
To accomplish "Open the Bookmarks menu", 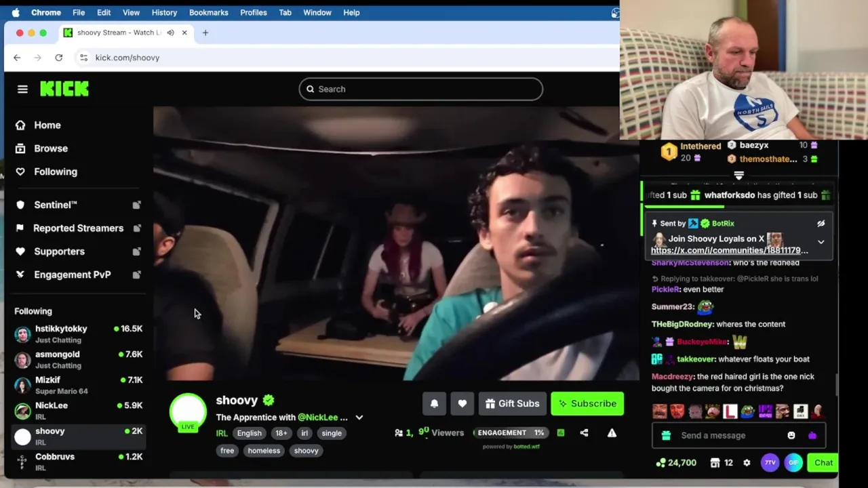I will (208, 12).
